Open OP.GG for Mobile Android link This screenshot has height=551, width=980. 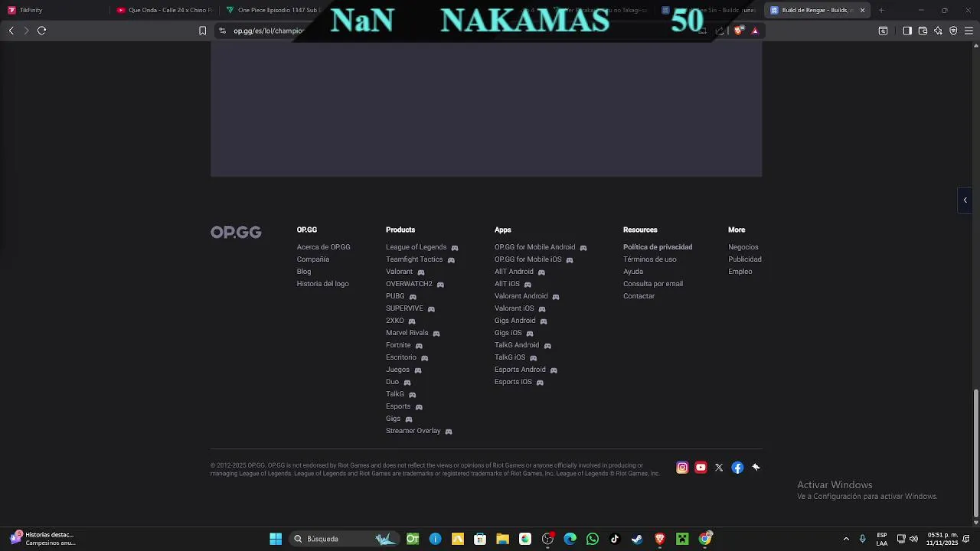(534, 247)
